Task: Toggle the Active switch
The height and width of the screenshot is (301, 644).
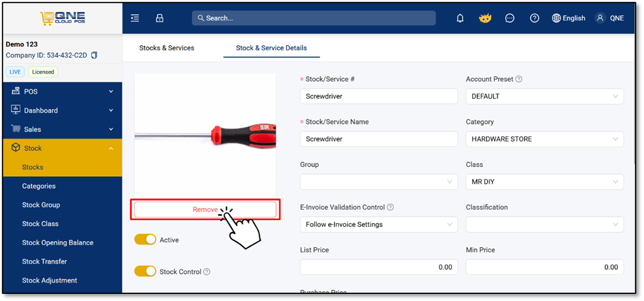Action: 146,239
